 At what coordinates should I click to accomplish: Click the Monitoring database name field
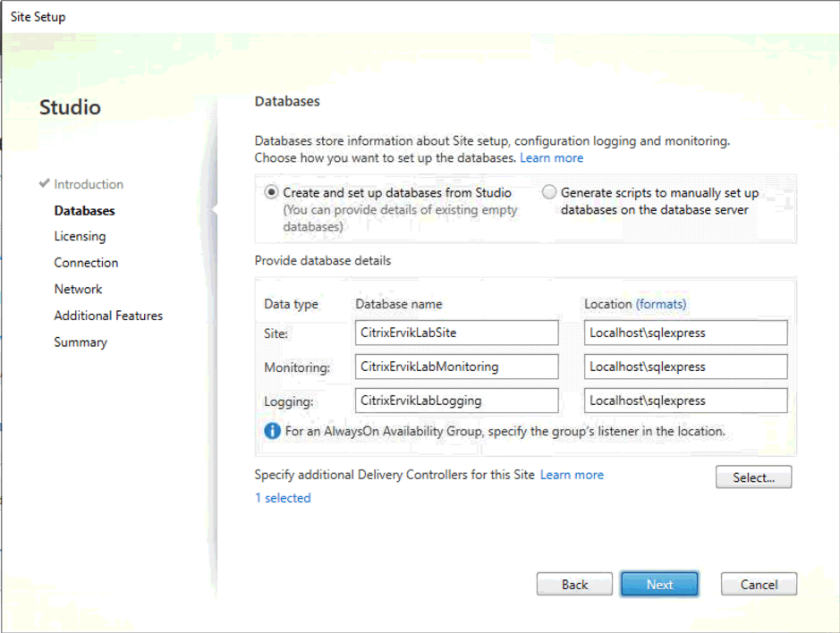click(456, 367)
